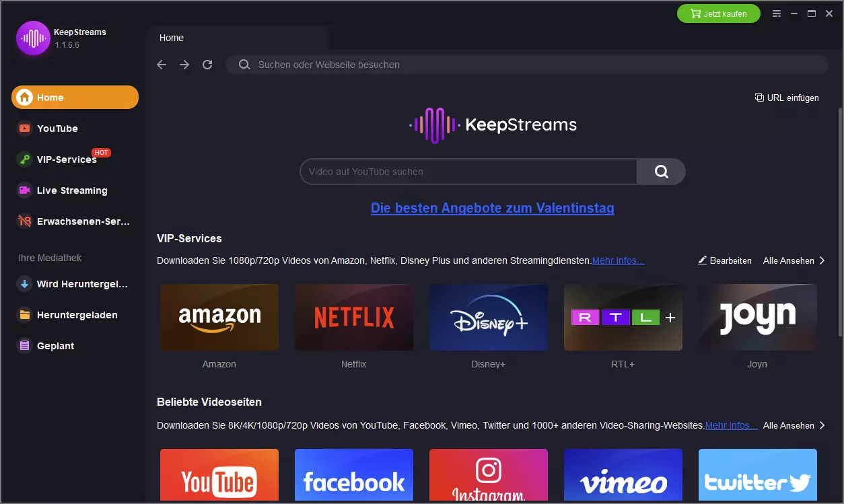Show Wird Heruntergeladen list in sidebar
844x504 pixels.
[75, 284]
